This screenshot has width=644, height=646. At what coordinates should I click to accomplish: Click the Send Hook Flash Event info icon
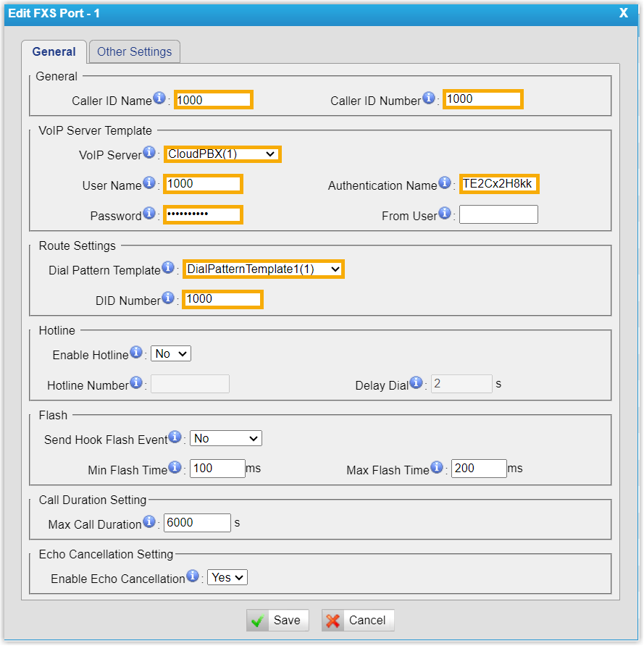point(175,437)
